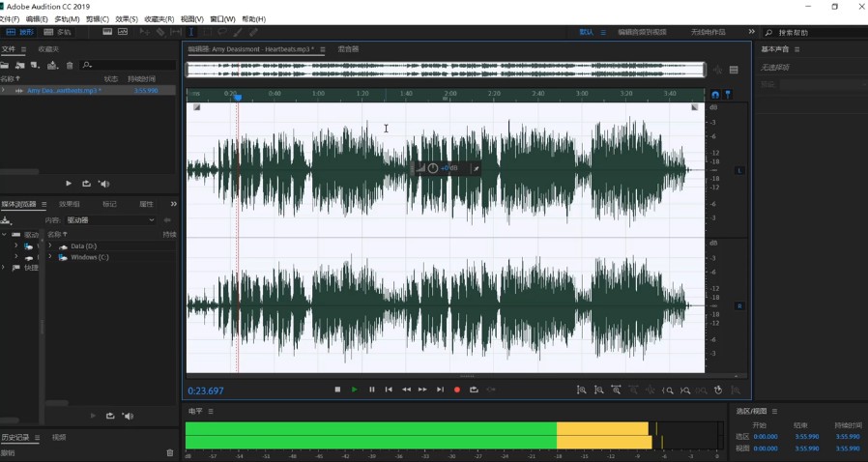Screen dimensions: 868x462
Task: Switch to Multitrack (多轨) view
Action: click(x=59, y=32)
